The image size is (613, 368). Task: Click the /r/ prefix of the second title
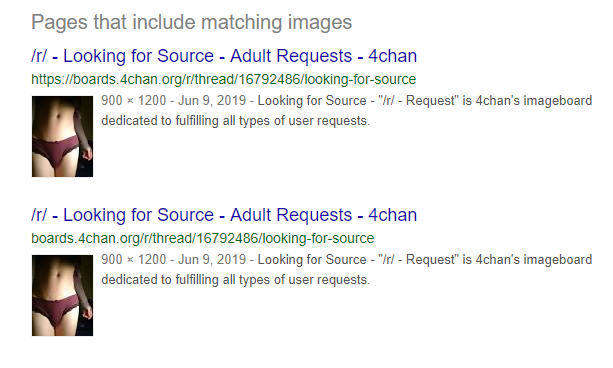point(39,215)
